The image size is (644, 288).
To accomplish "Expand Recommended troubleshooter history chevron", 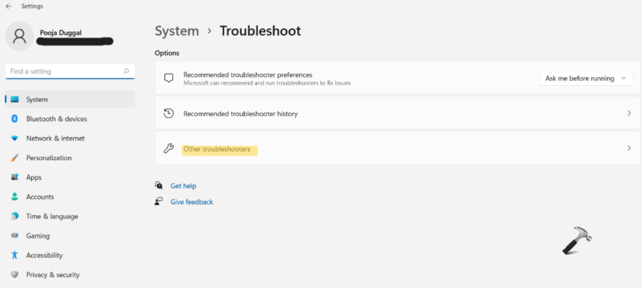I will pos(629,113).
